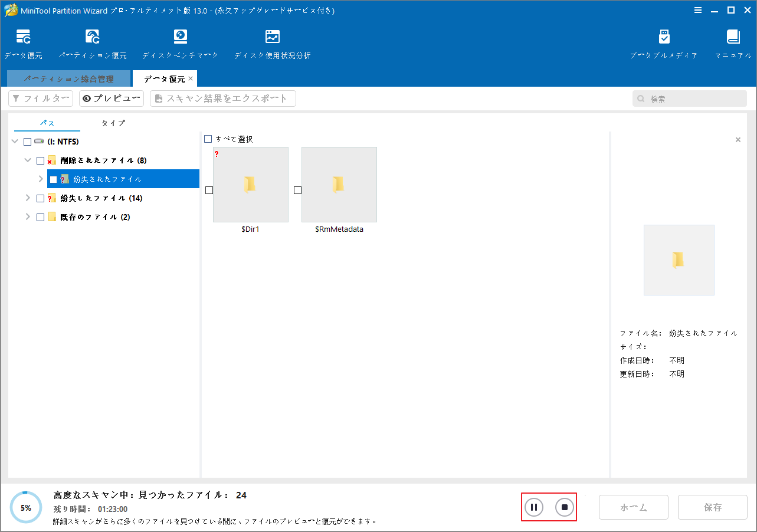Screen dimensions: 757x532
Task: Expand the 紛失したファイル (14) node
Action: (27, 198)
